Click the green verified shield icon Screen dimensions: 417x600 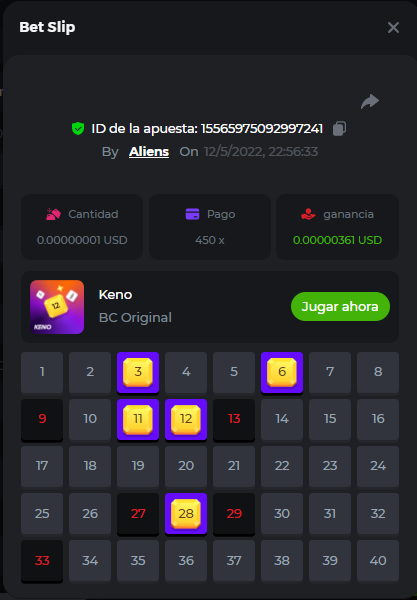click(x=78, y=129)
